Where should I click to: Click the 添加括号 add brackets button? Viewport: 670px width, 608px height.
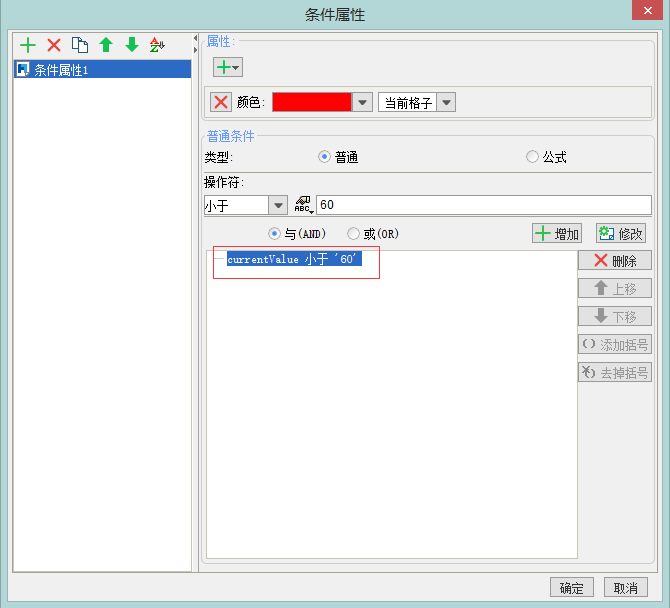pos(615,344)
